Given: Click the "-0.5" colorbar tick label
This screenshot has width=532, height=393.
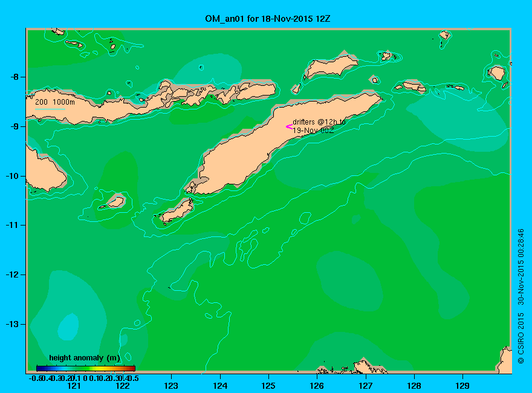Looking at the screenshot, I should [34, 378].
